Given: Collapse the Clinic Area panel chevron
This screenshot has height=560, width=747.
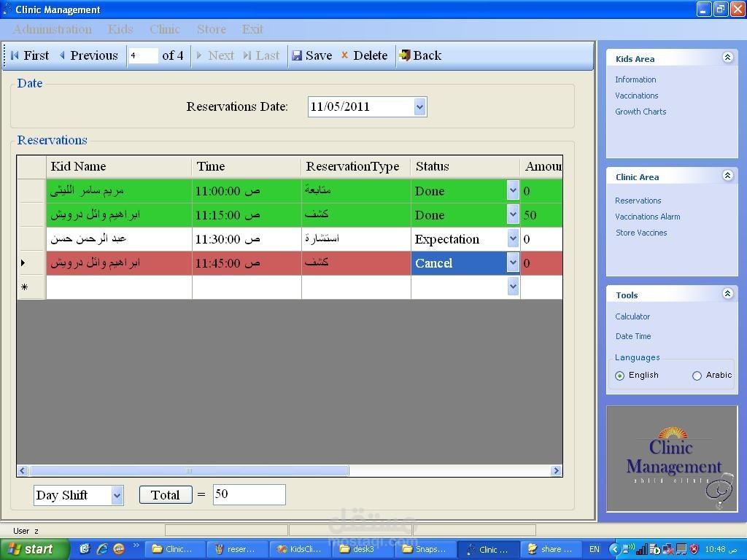Looking at the screenshot, I should tap(727, 176).
